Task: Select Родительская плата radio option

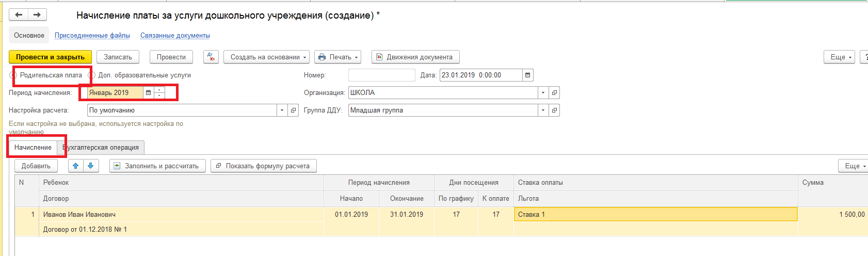Action: 13,75
